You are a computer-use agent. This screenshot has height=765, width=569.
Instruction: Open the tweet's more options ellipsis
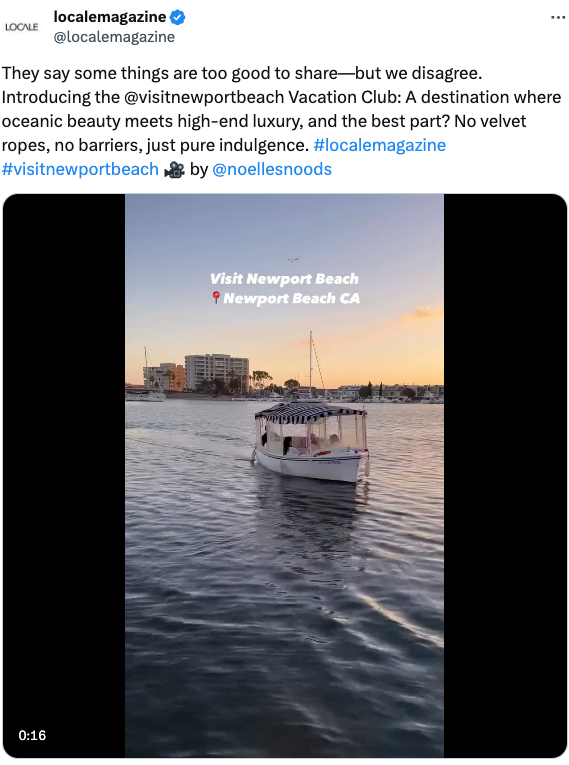tap(557, 18)
